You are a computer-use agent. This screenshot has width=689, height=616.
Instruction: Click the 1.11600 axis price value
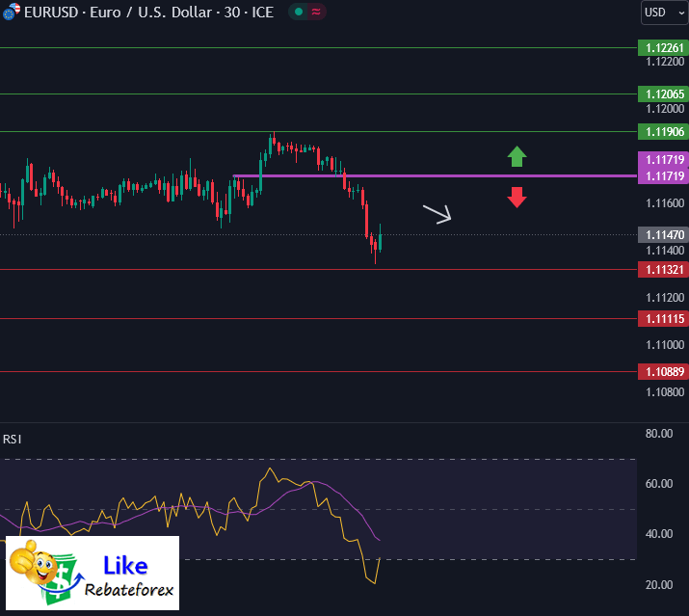[665, 203]
